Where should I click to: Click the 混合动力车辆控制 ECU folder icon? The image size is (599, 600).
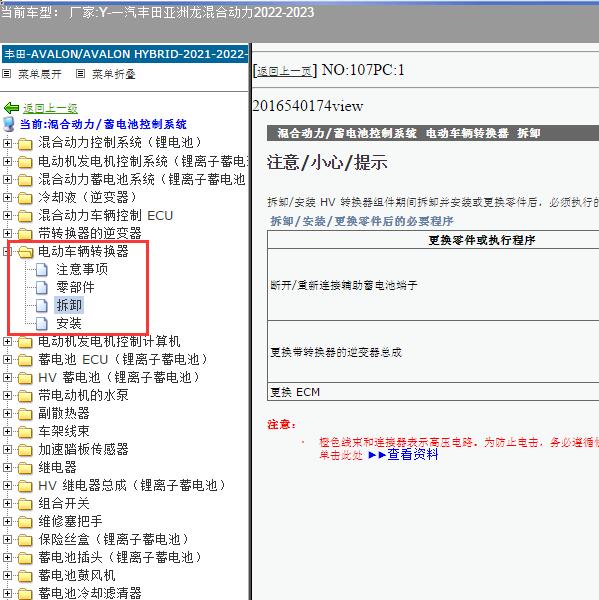coord(25,216)
